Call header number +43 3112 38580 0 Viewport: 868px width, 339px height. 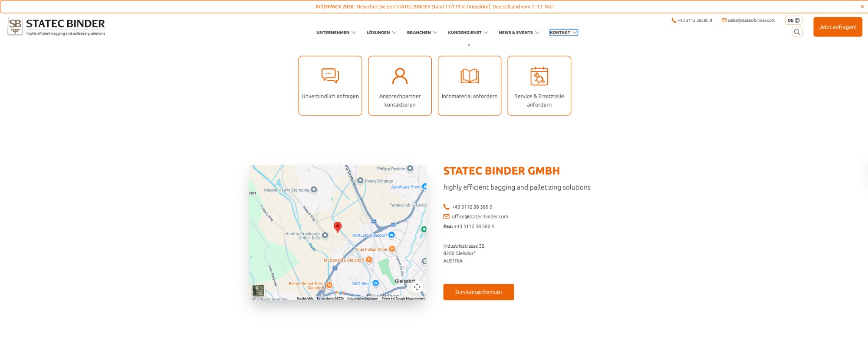pos(694,20)
